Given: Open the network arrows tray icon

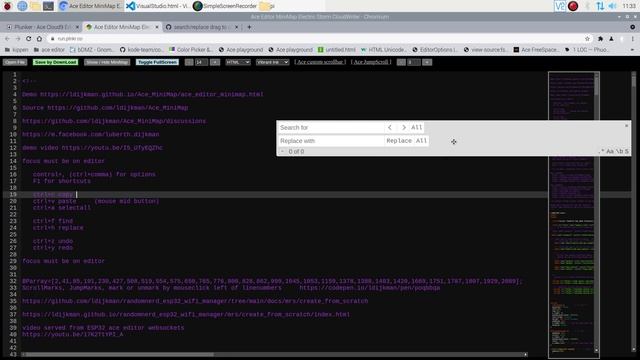Looking at the screenshot, I should (x=600, y=6).
